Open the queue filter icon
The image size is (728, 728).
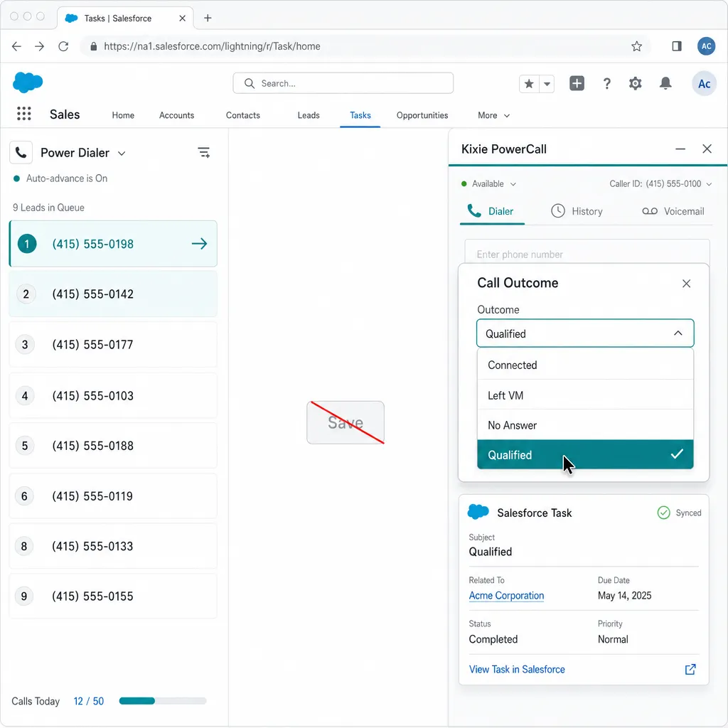[204, 152]
